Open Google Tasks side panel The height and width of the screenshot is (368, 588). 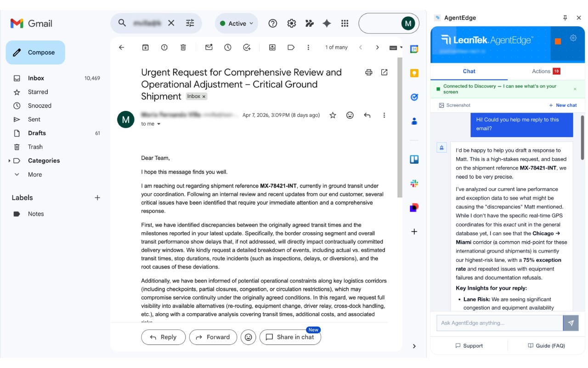(414, 97)
